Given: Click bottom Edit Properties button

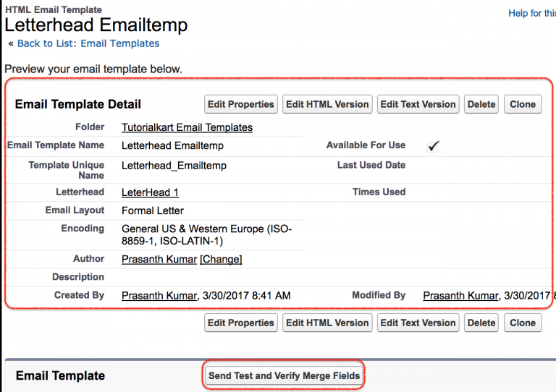Looking at the screenshot, I should tap(240, 323).
